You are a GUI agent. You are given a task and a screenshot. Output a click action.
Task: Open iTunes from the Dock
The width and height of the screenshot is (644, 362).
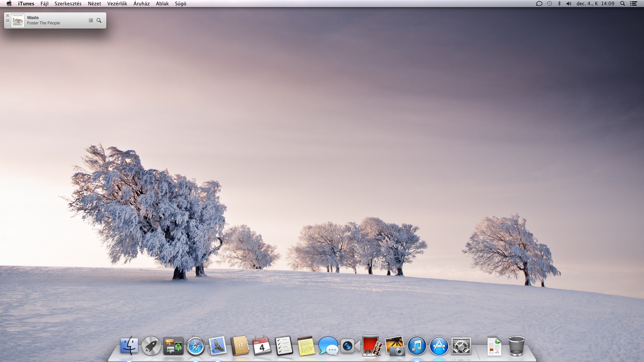(x=417, y=346)
